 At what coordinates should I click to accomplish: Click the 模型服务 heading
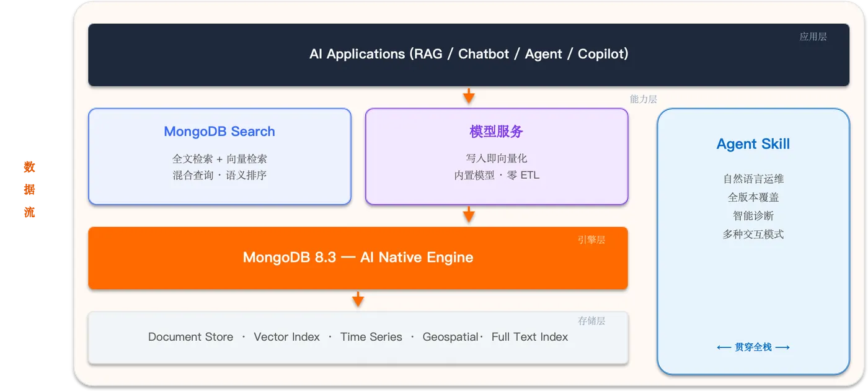pyautogui.click(x=497, y=132)
